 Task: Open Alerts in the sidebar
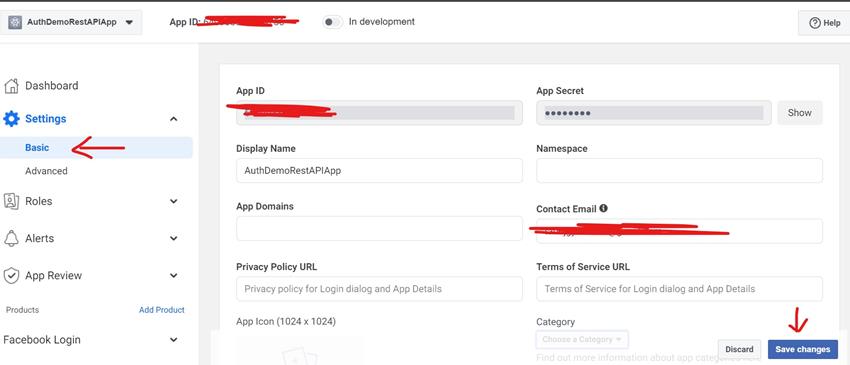tap(40, 238)
